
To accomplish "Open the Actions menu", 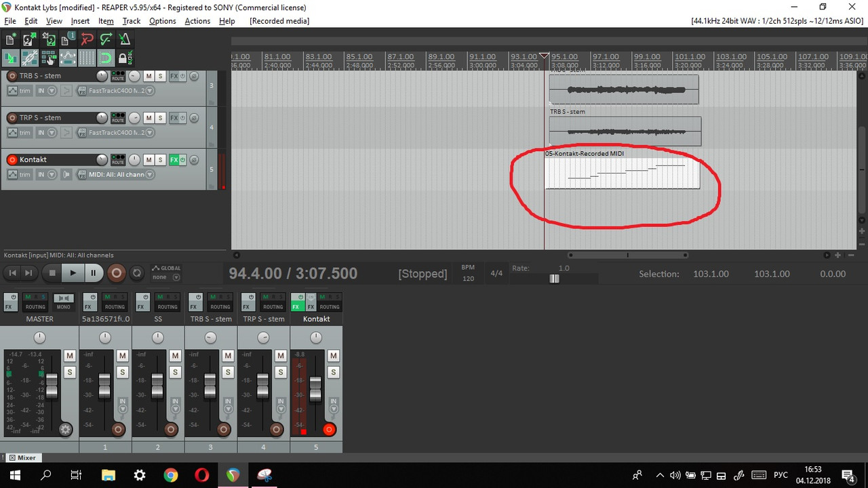I will (197, 21).
